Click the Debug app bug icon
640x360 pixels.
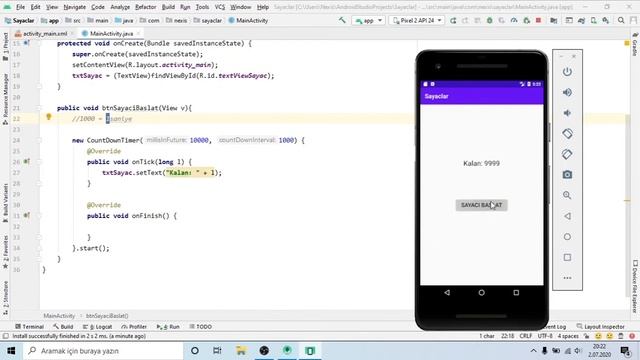(489, 20)
